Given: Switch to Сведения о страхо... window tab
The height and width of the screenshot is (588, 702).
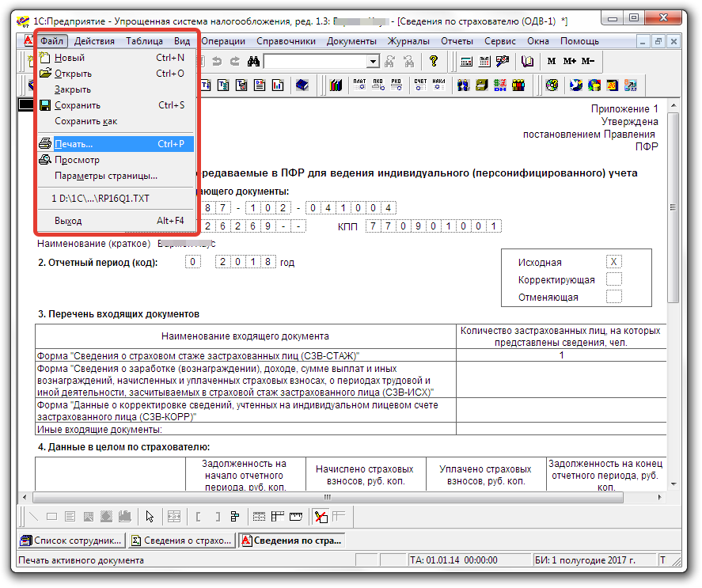Looking at the screenshot, I should tap(182, 541).
